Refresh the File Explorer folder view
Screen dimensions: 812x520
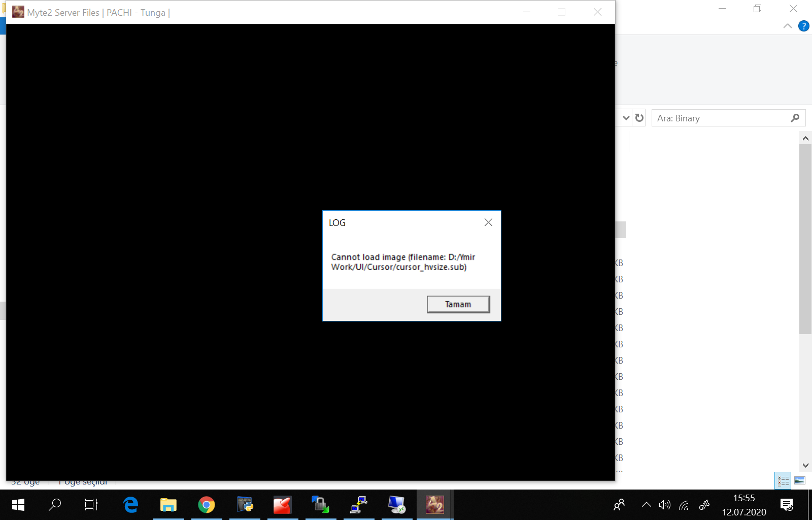[639, 118]
